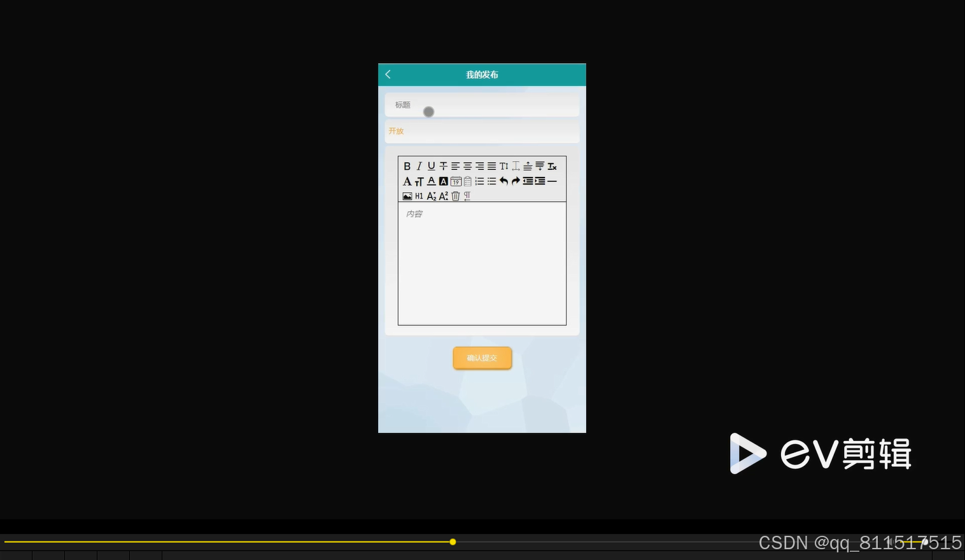Decrease paragraph indent
The width and height of the screenshot is (965, 560).
pyautogui.click(x=528, y=181)
